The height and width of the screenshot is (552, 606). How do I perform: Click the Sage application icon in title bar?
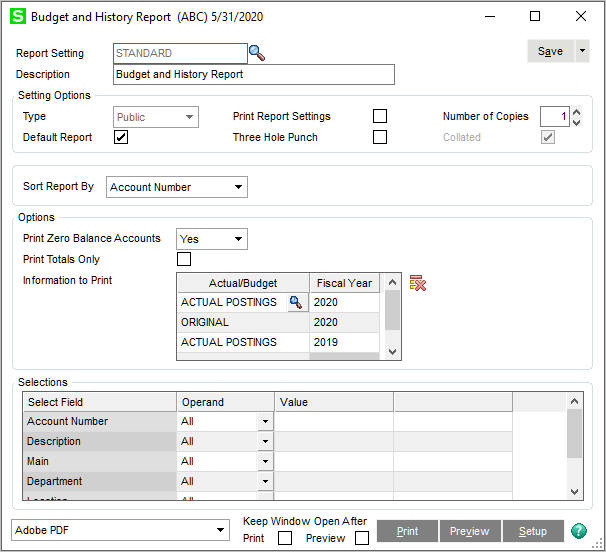tap(17, 16)
